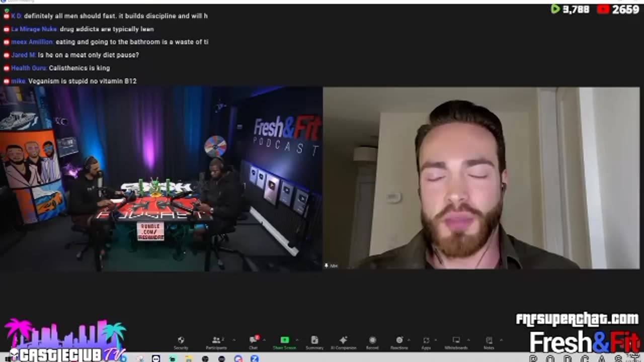Viewport: 644px width, 362px height.
Task: Open the Participants panel icon
Action: [217, 340]
